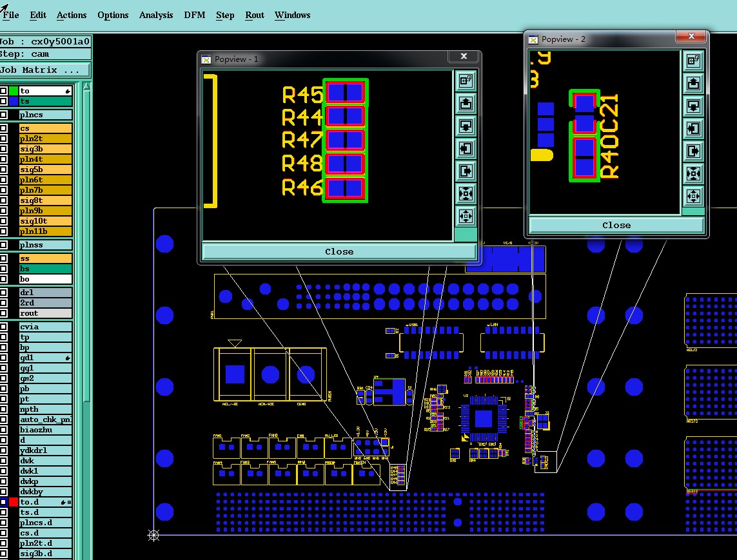Open the Edit menu
737x560 pixels.
tap(38, 15)
